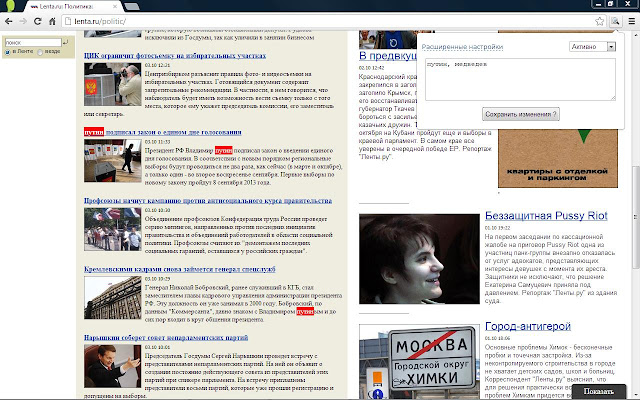
Task: Click the Расширенные настройки link
Action: [462, 47]
